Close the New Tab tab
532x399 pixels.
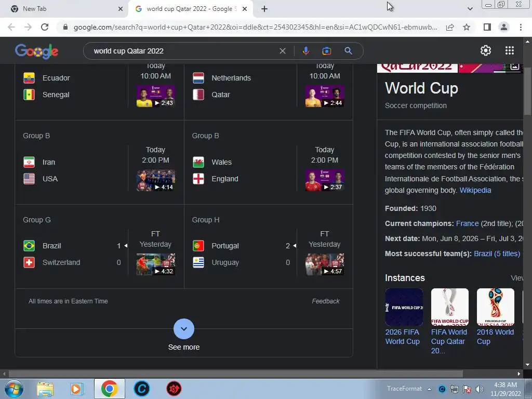click(121, 9)
